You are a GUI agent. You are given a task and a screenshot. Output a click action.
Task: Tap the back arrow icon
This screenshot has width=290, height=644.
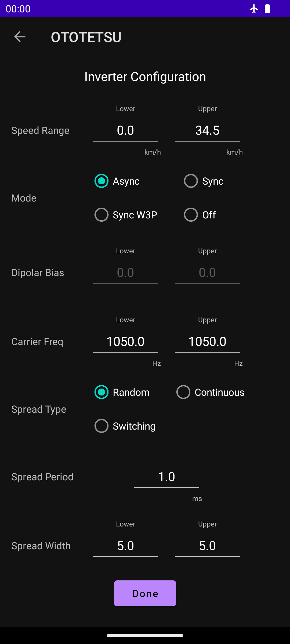pyautogui.click(x=20, y=37)
